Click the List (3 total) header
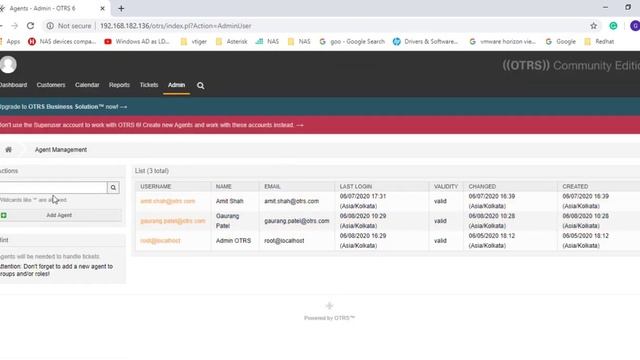This screenshot has width=640, height=360. click(152, 171)
